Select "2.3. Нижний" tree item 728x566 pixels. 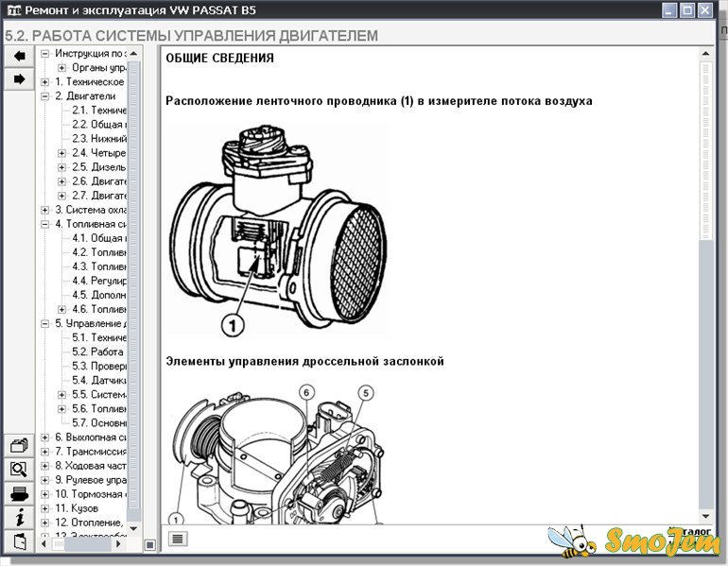(99, 139)
